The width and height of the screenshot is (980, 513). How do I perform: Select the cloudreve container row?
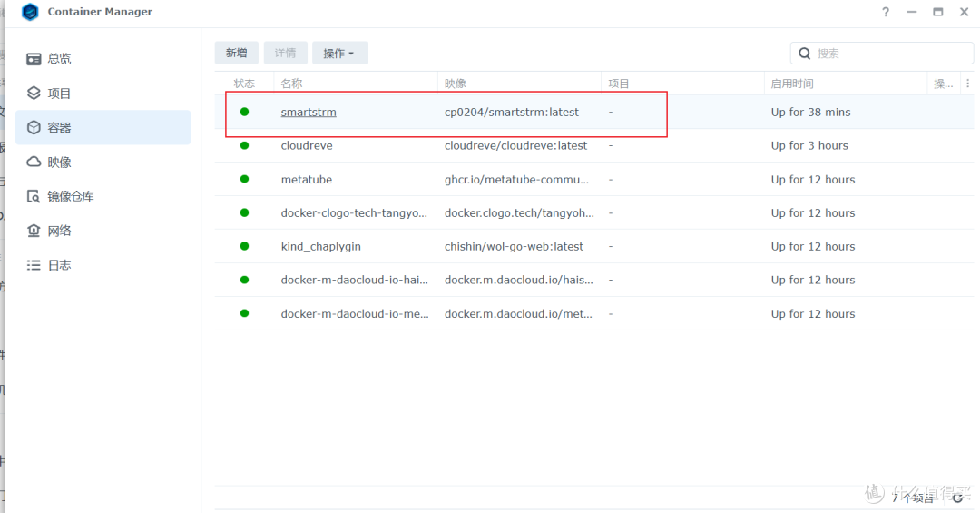(593, 146)
